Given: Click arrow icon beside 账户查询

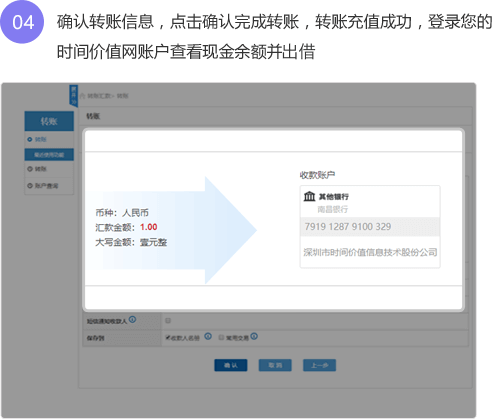Looking at the screenshot, I should (x=30, y=186).
